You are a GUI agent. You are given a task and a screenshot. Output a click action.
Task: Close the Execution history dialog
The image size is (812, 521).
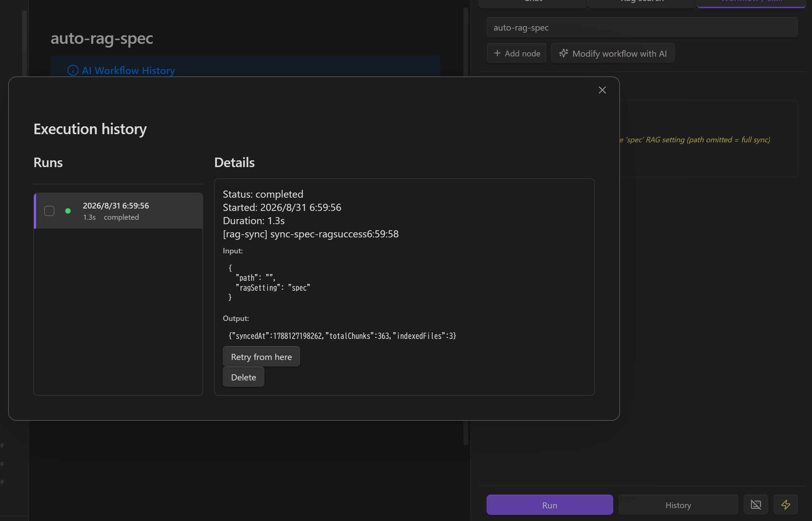click(602, 90)
